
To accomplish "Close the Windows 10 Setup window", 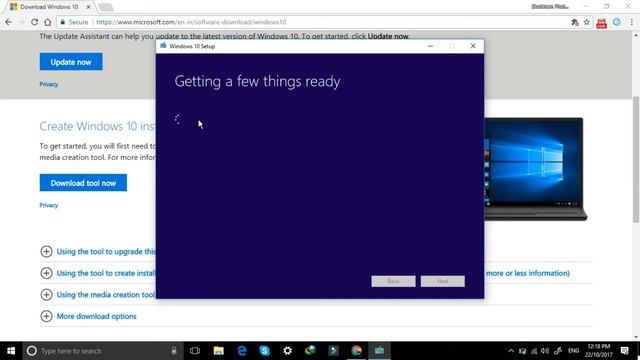I will tap(473, 46).
